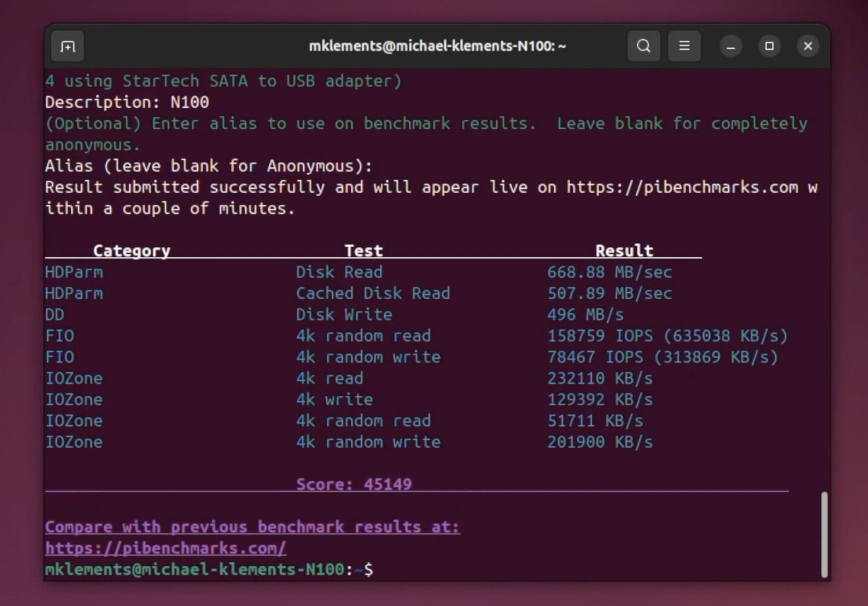Follow the Compare with previous benchmark results link

[x=252, y=527]
